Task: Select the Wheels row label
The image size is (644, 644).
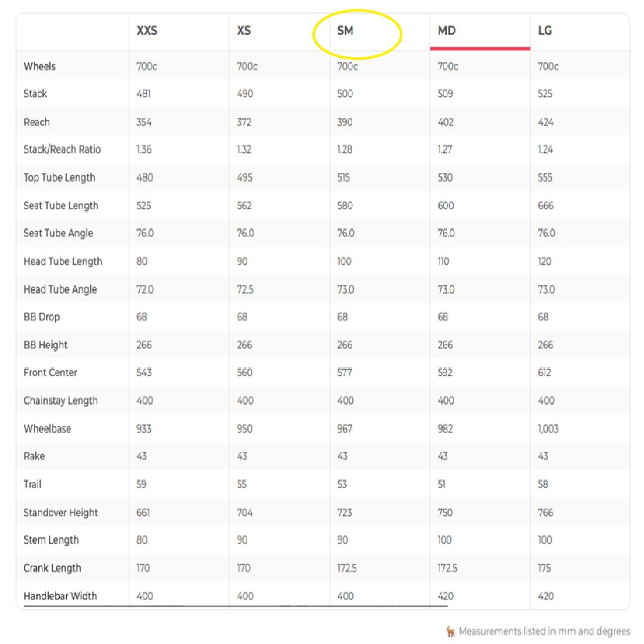Action: [x=40, y=66]
